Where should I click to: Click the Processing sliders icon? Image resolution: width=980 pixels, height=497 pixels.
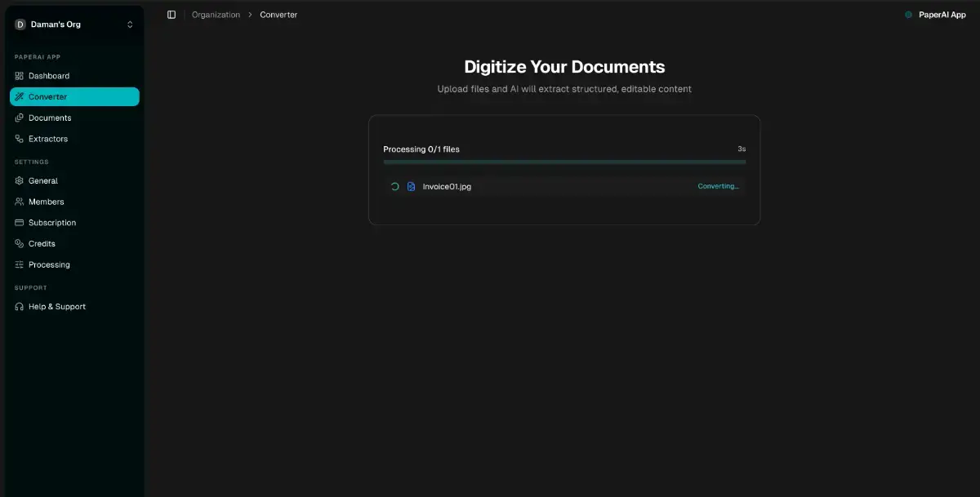pos(20,264)
